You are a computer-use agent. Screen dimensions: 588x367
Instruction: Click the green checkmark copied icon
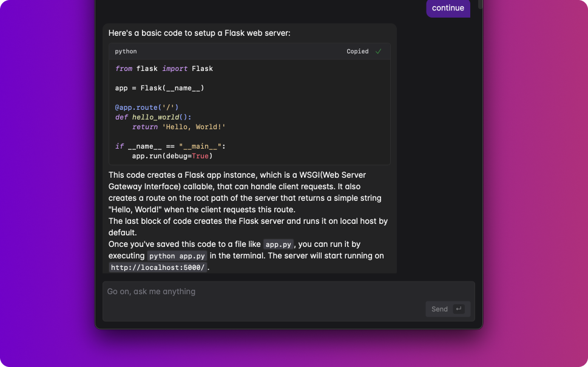[379, 52]
